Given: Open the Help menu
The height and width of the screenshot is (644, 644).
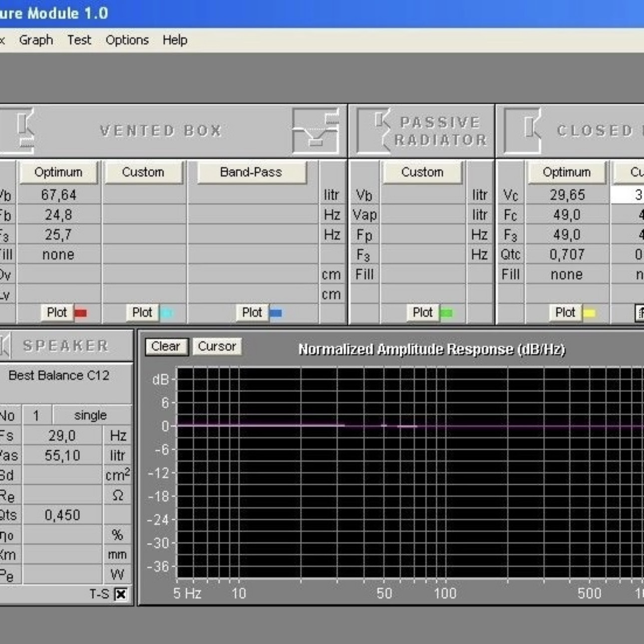Looking at the screenshot, I should [x=175, y=40].
